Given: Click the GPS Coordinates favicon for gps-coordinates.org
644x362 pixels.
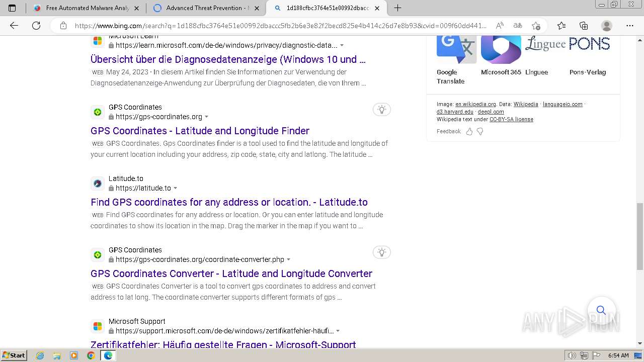Looking at the screenshot, I should pyautogui.click(x=98, y=112).
